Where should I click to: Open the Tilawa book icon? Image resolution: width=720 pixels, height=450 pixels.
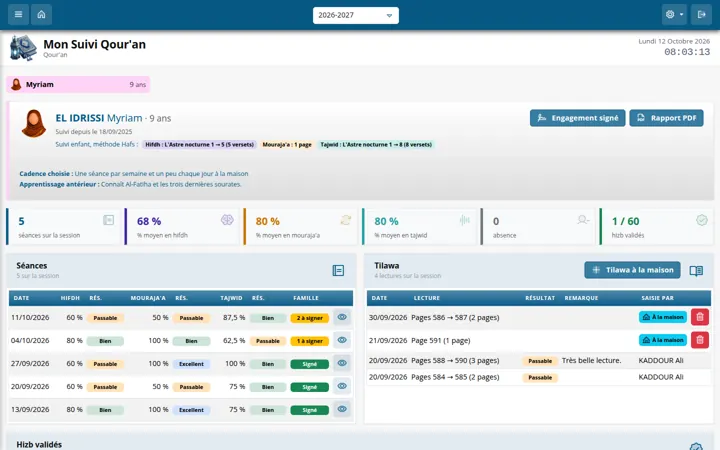coord(696,270)
